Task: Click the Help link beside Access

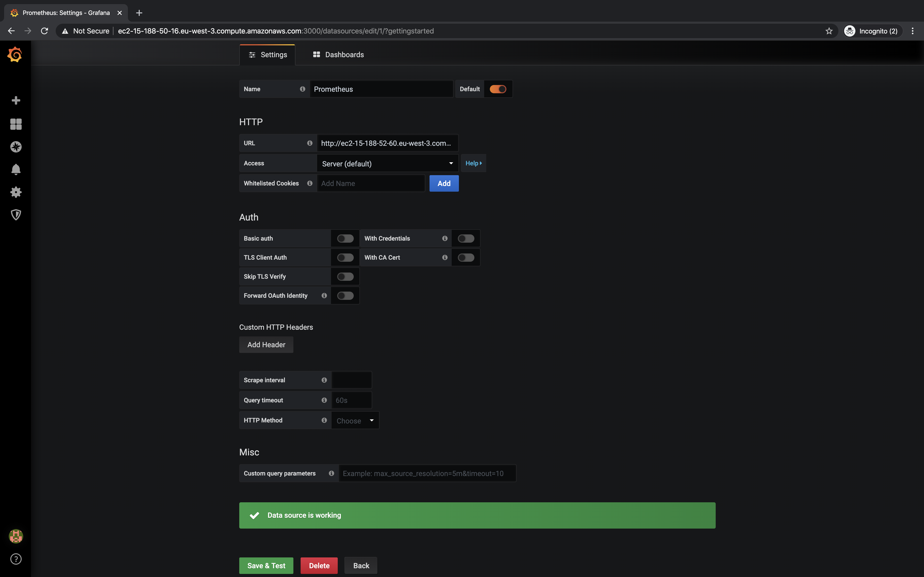Action: (x=473, y=163)
